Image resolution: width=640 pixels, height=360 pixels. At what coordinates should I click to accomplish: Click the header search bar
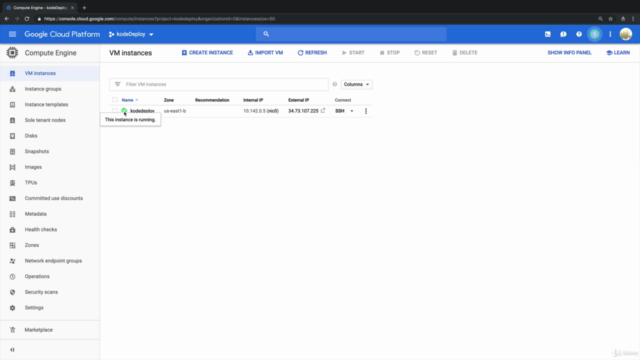[351, 34]
